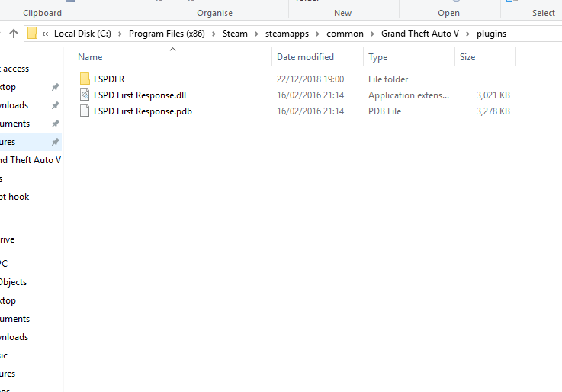Click 3,278 KB size cell
Viewport: 562px width, 392px height.
pyautogui.click(x=493, y=111)
